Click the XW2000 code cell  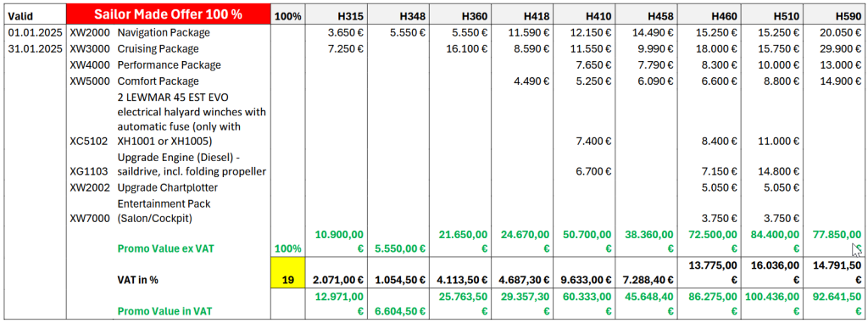coord(90,33)
